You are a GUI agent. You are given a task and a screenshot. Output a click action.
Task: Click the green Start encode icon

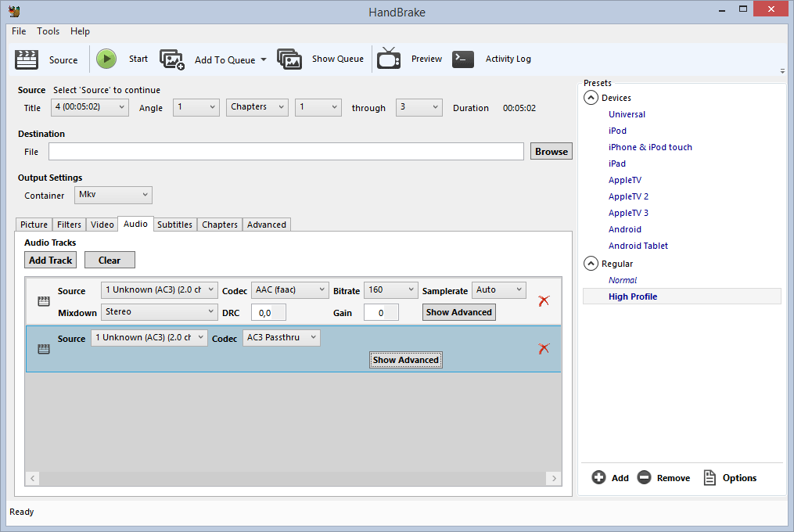(106, 59)
